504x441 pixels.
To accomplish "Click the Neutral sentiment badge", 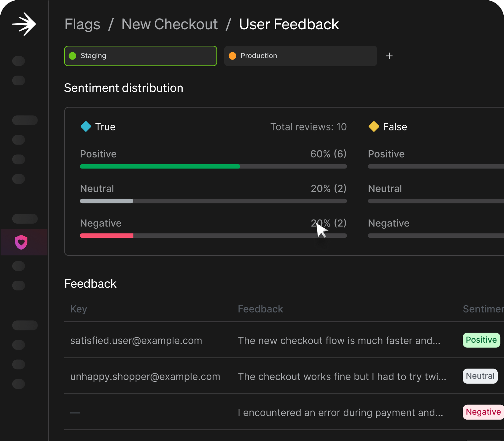I will [x=480, y=376].
